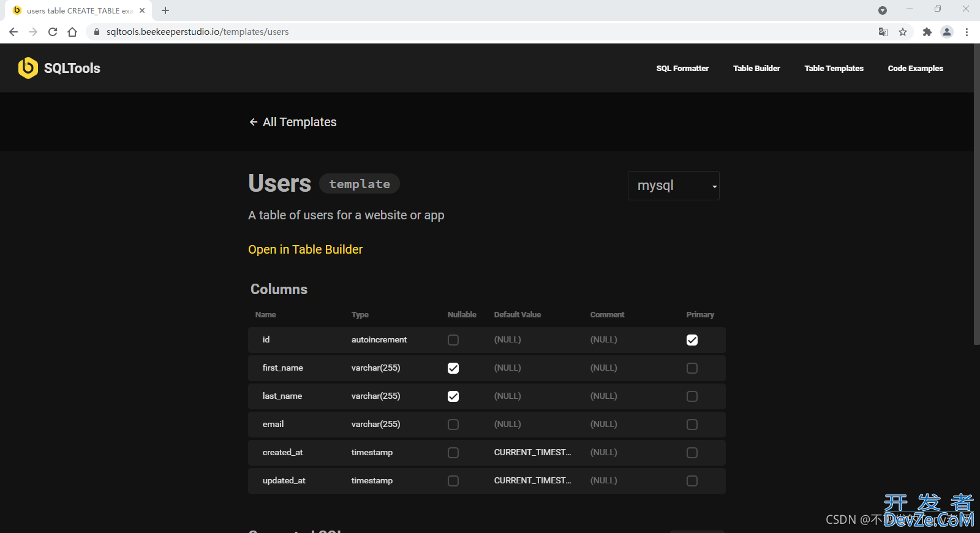Click the Primary column header
This screenshot has height=533, width=980.
(699, 315)
